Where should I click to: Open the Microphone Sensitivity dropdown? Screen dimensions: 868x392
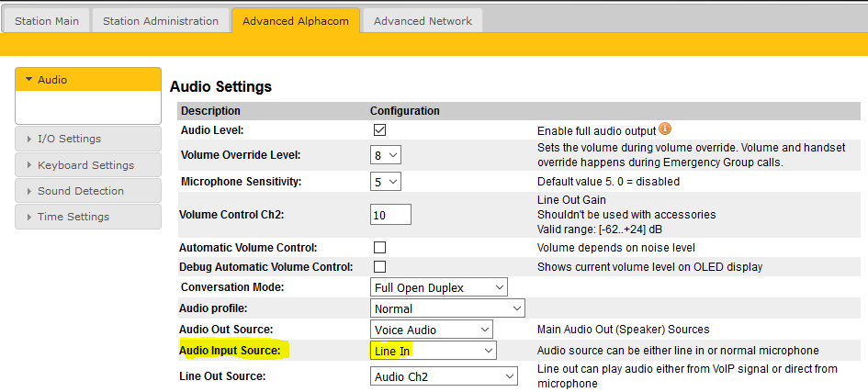coord(387,182)
